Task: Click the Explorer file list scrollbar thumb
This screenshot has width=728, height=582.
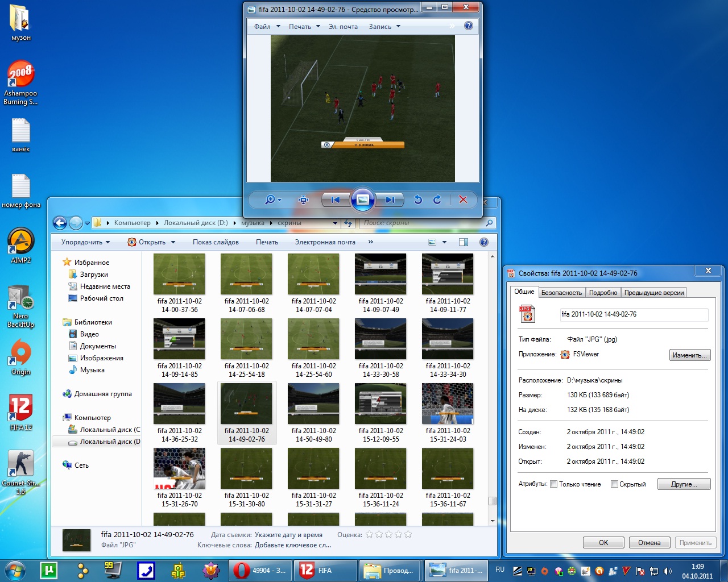Action: click(x=493, y=501)
